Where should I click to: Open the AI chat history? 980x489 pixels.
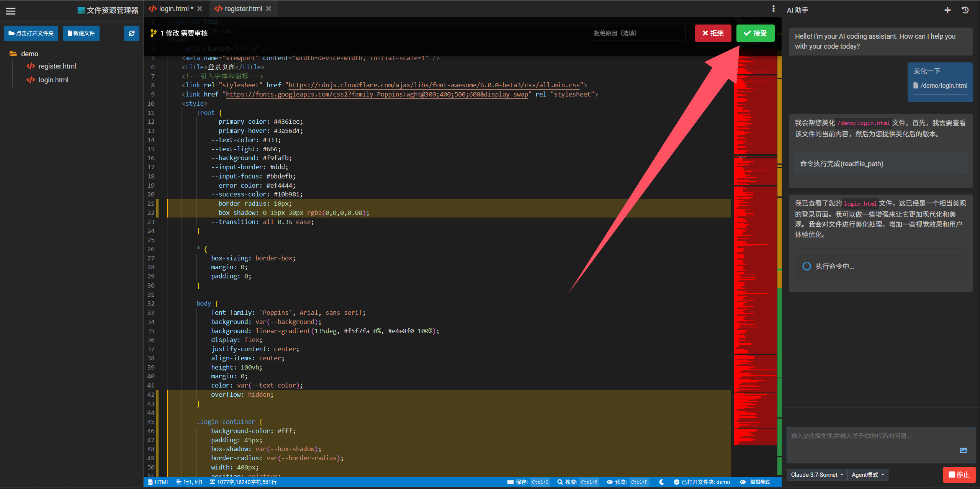[x=965, y=10]
